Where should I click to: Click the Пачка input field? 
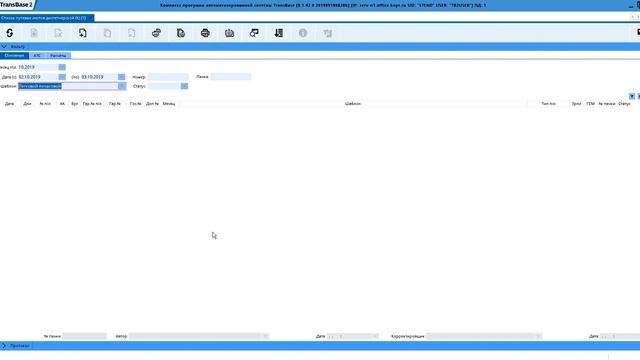click(231, 77)
